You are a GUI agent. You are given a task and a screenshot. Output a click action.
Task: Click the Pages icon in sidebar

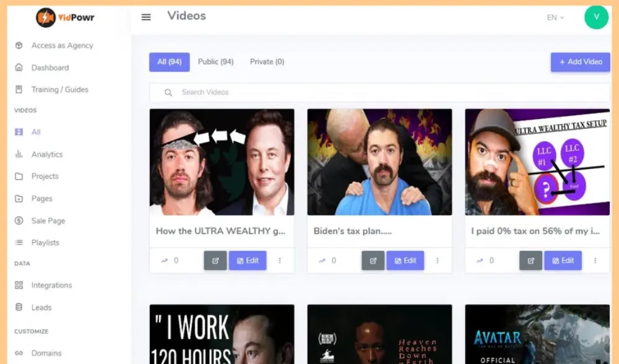pyautogui.click(x=19, y=198)
